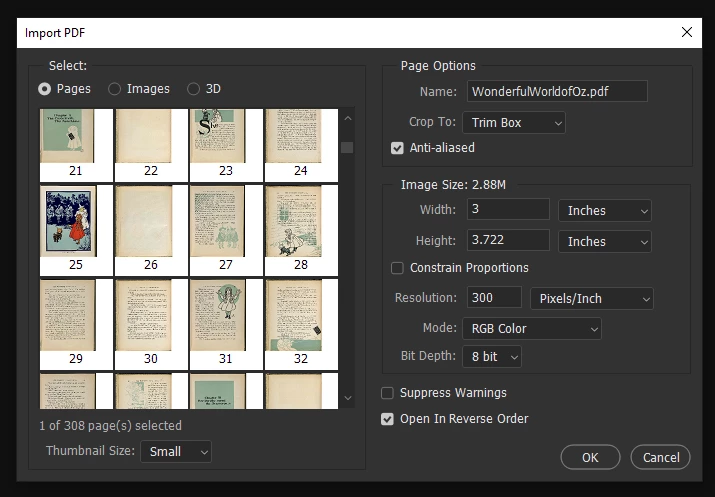
Task: Select the Images radio button
Action: (x=114, y=89)
